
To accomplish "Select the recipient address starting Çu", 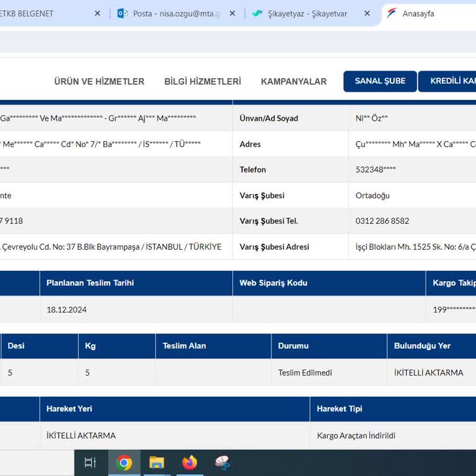I will tap(416, 144).
